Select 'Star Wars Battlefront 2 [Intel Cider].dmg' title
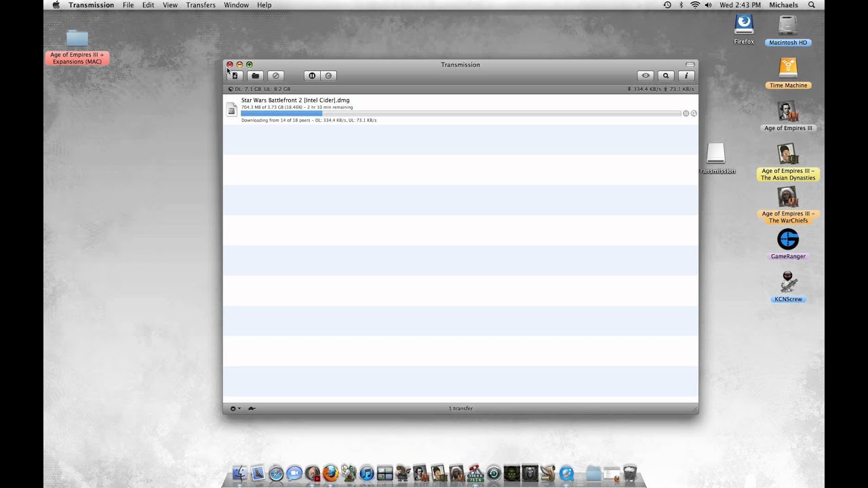 point(296,100)
